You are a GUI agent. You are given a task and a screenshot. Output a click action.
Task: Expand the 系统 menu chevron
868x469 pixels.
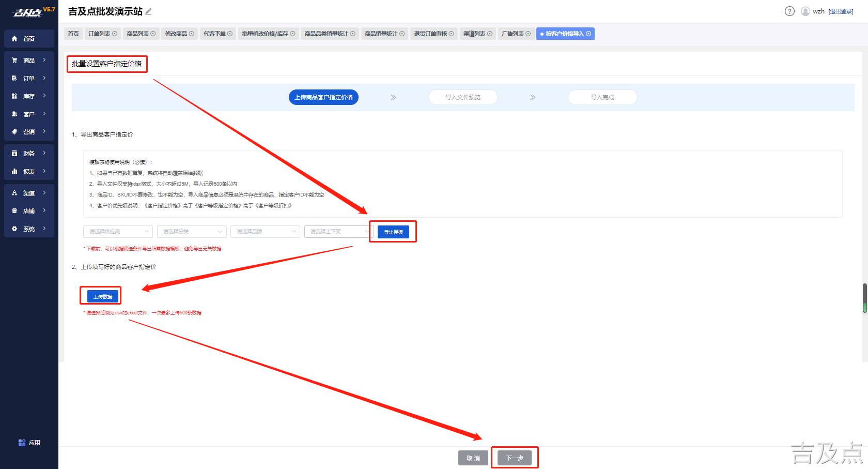click(44, 229)
